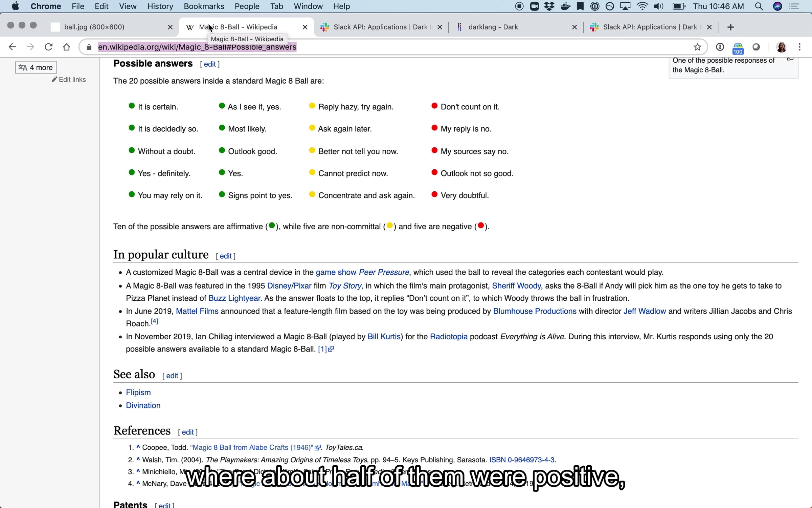Click the Wi-Fi icon in menu bar

642,6
